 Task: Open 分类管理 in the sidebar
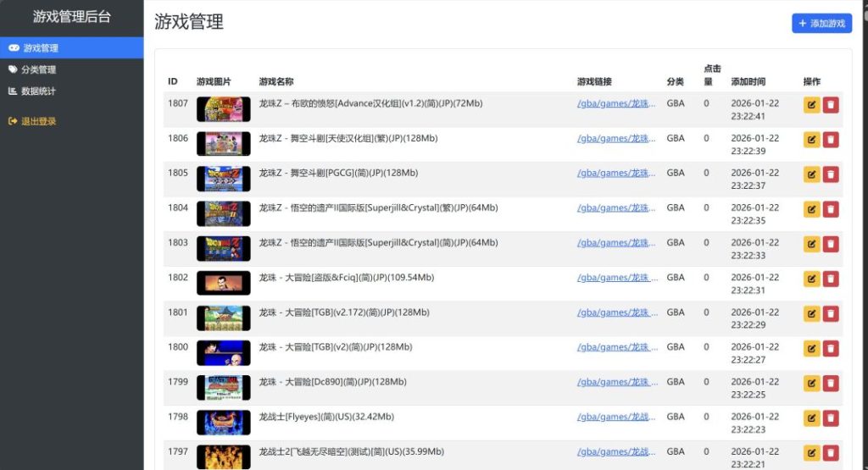click(x=71, y=69)
